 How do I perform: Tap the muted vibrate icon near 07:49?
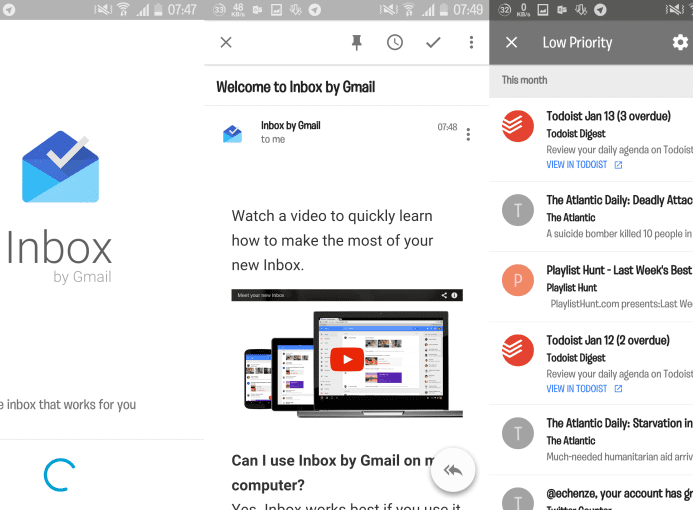pyautogui.click(x=388, y=10)
